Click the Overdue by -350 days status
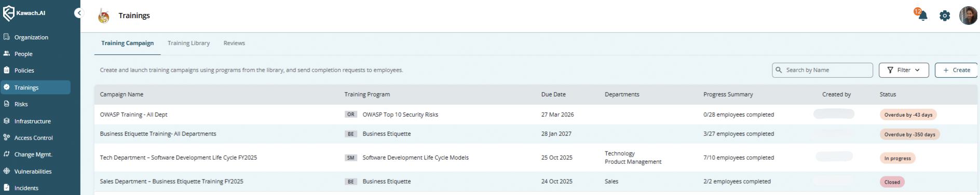This screenshot has width=980, height=195. click(910, 134)
